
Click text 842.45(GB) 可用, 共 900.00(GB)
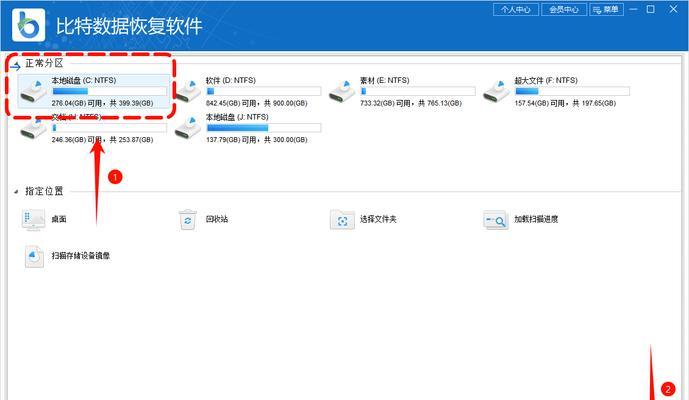(257, 103)
